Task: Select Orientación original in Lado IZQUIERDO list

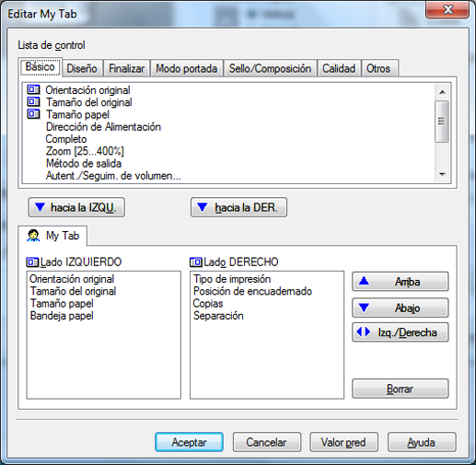Action: (72, 279)
